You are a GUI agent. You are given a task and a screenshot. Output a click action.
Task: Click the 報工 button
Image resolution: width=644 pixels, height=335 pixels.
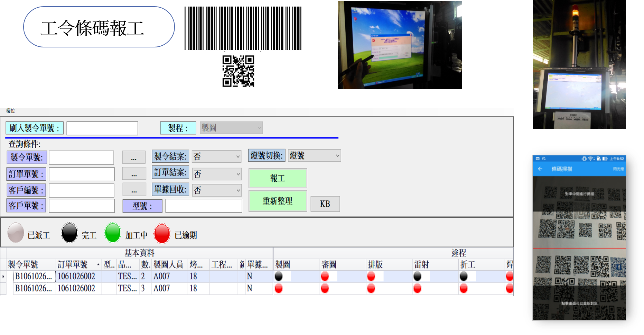[x=278, y=178]
